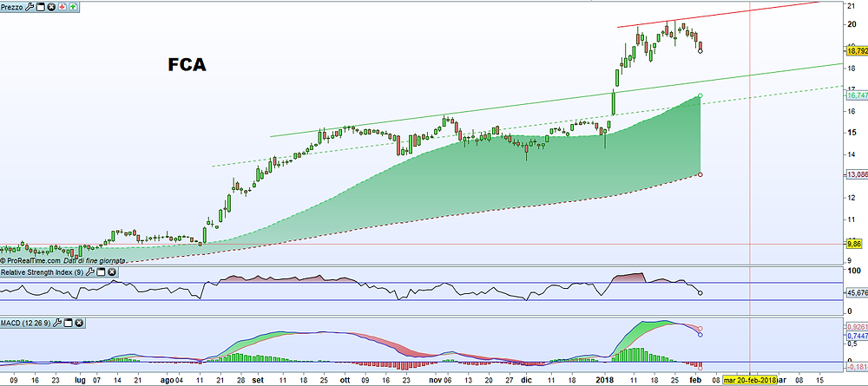
Task: Click the red upper trendline above candles
Action: point(720,15)
